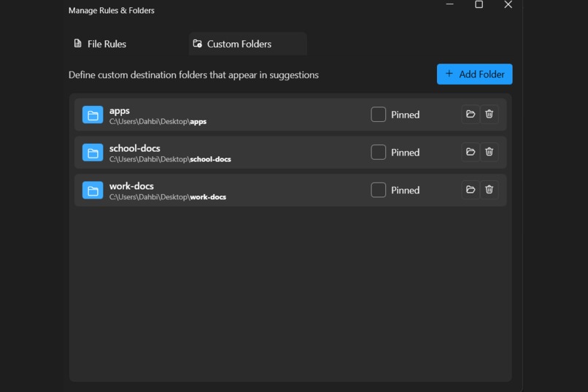Click the Add Folder button
Screen dimensions: 588x392
click(474, 74)
